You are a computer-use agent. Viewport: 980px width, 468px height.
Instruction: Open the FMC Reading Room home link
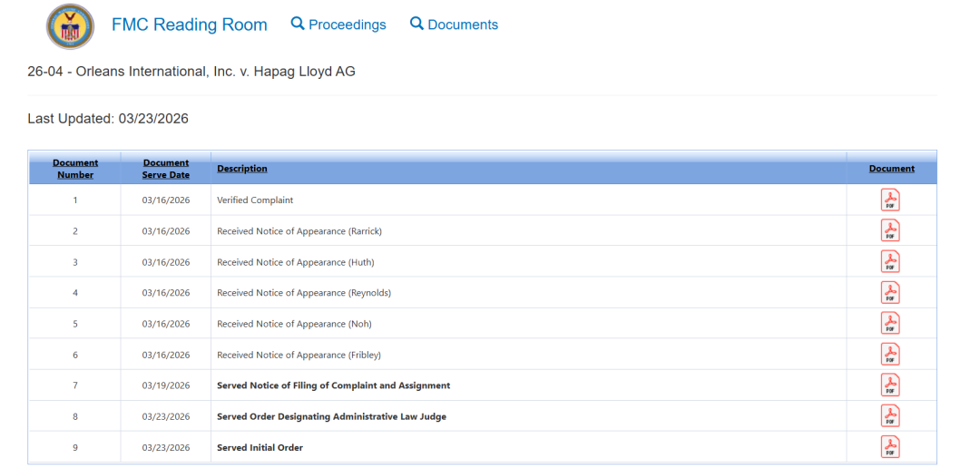[189, 24]
